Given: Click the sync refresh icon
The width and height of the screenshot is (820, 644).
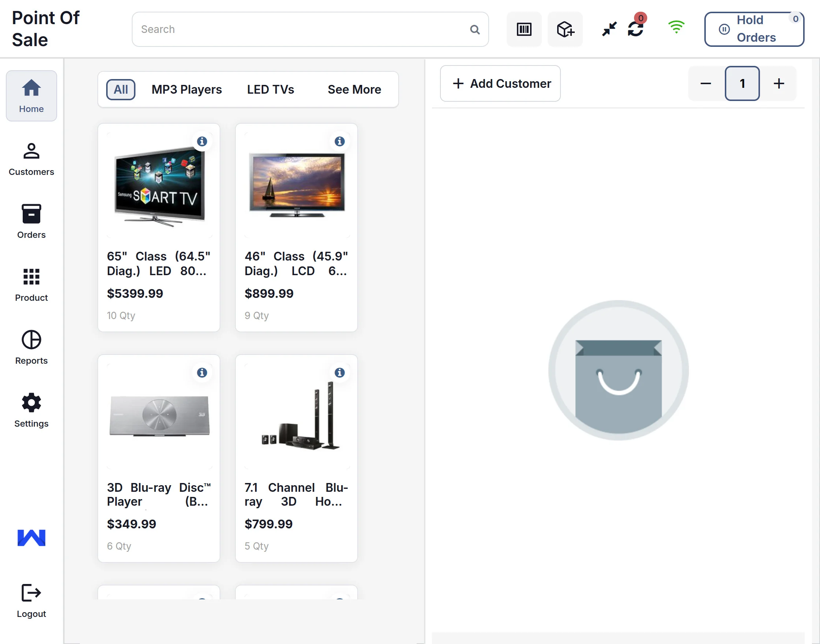Looking at the screenshot, I should click(x=635, y=29).
